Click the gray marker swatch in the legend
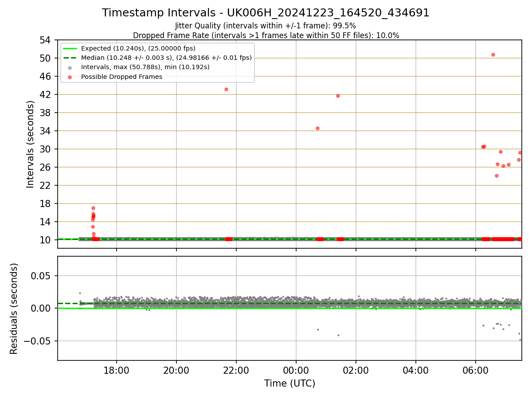Screen dimensions: 532x399 70,67
